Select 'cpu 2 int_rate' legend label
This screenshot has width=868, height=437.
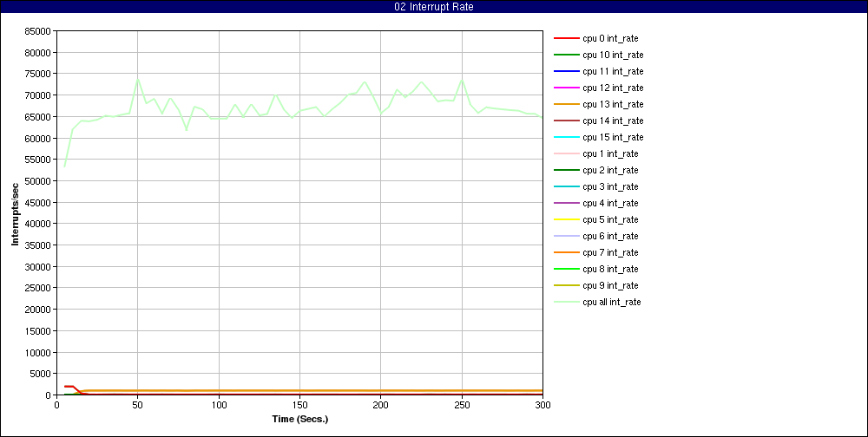coord(610,170)
